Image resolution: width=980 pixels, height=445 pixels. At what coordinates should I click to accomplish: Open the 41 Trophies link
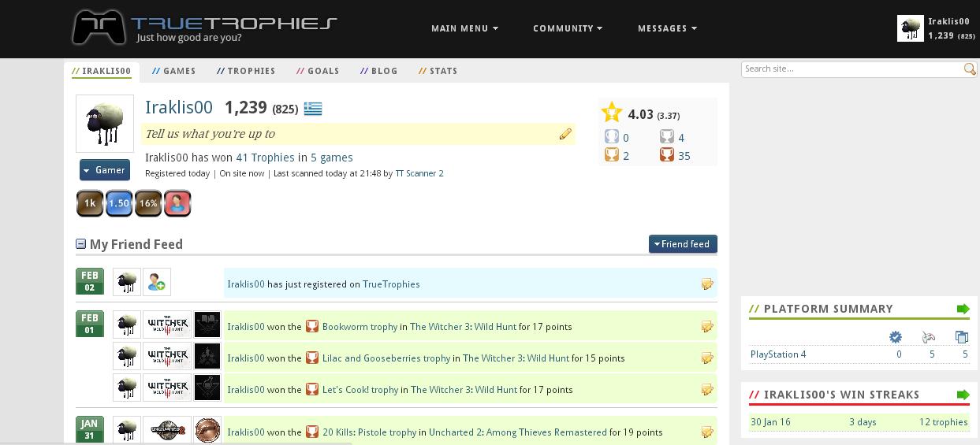click(265, 158)
